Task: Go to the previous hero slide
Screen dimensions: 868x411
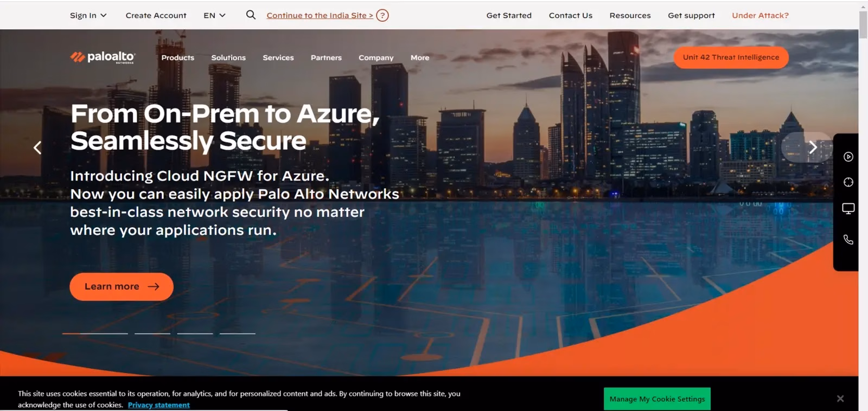Action: (x=37, y=147)
